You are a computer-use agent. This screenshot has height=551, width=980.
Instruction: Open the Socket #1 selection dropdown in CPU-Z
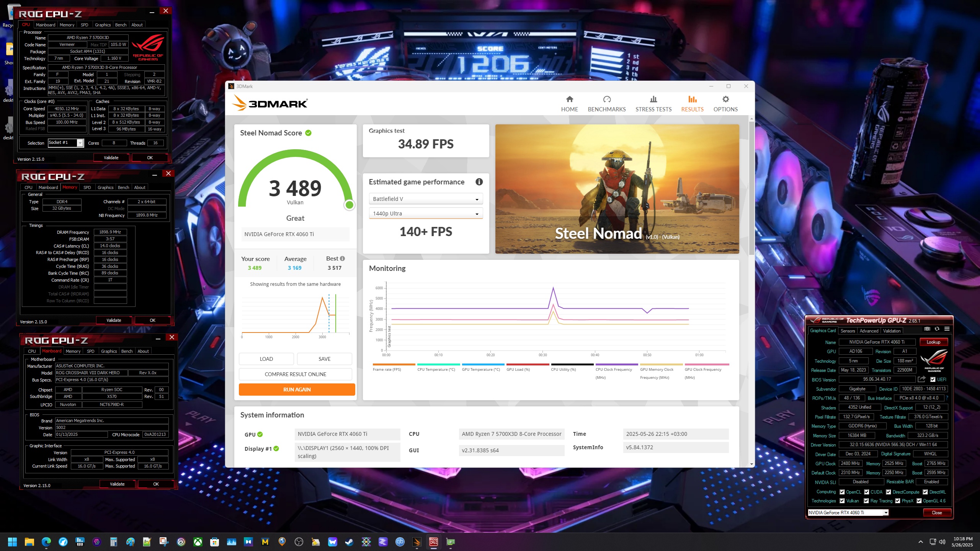65,143
